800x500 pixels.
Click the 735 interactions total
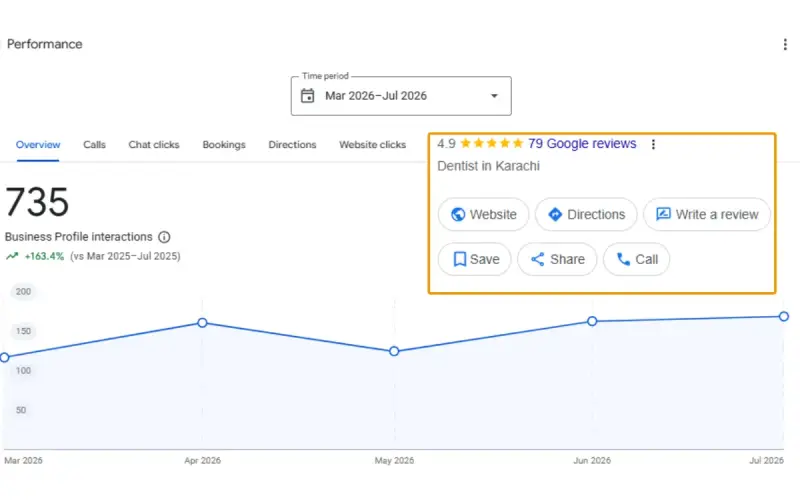pos(37,202)
